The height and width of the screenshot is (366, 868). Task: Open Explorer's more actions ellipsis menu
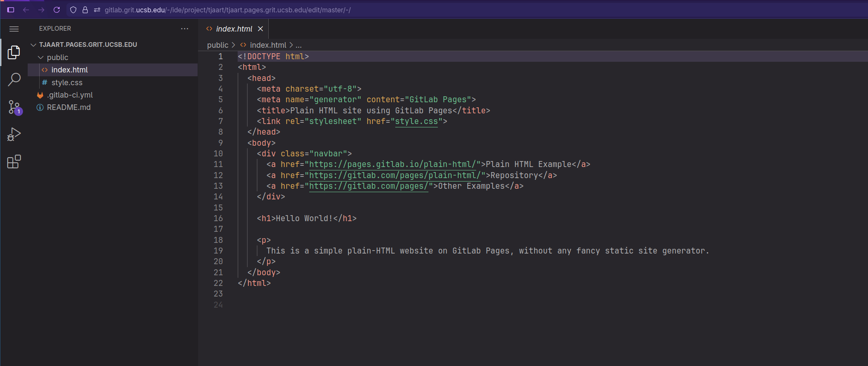(x=184, y=29)
